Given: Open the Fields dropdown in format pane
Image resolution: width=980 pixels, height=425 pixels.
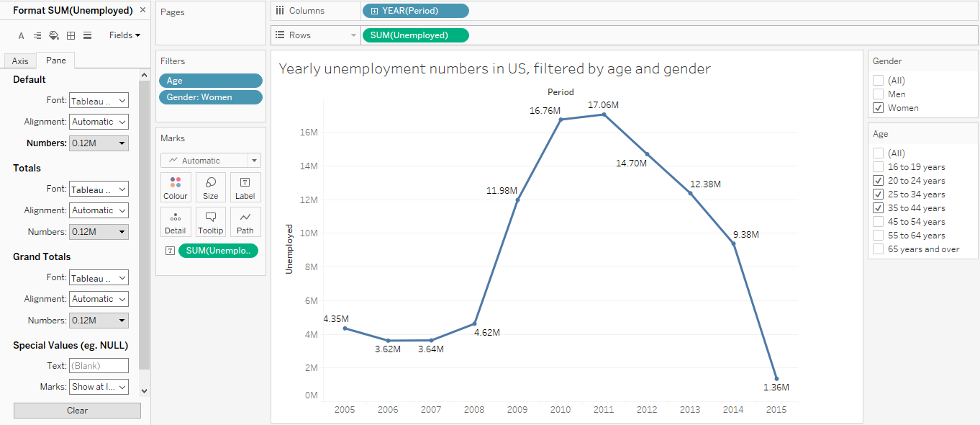Looking at the screenshot, I should [x=124, y=35].
